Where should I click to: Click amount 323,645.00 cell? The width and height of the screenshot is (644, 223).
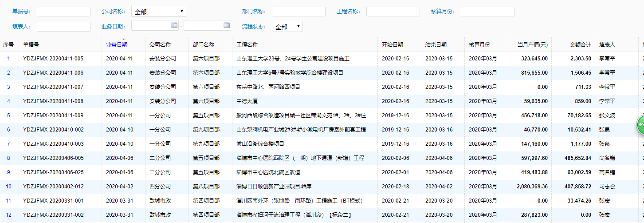534,59
